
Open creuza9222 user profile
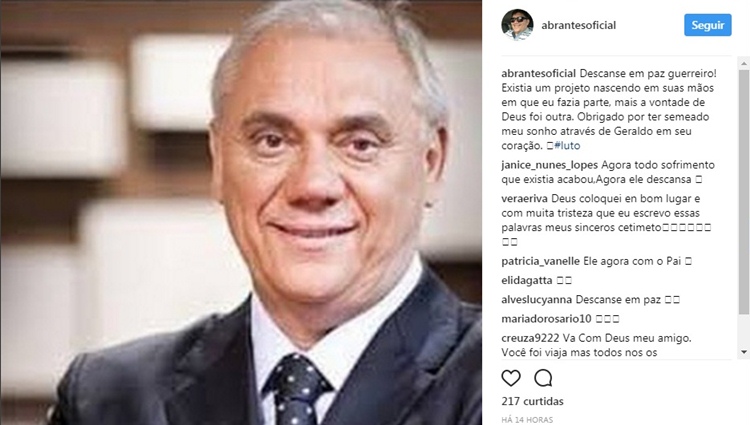pyautogui.click(x=530, y=338)
